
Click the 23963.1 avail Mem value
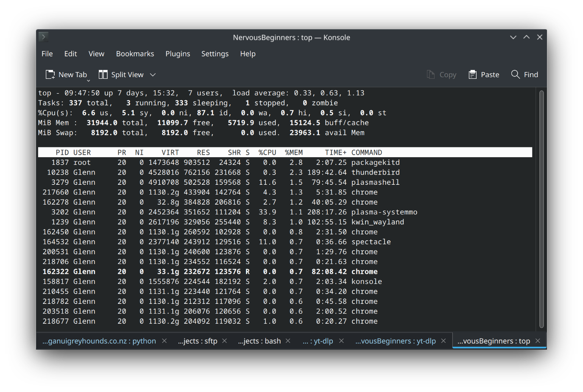pyautogui.click(x=305, y=133)
